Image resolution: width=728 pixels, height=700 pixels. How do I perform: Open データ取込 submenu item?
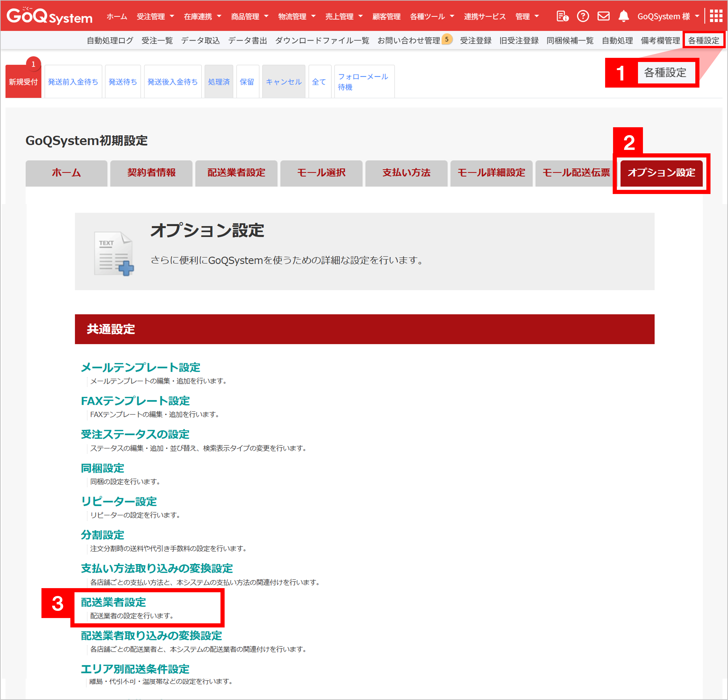click(200, 40)
